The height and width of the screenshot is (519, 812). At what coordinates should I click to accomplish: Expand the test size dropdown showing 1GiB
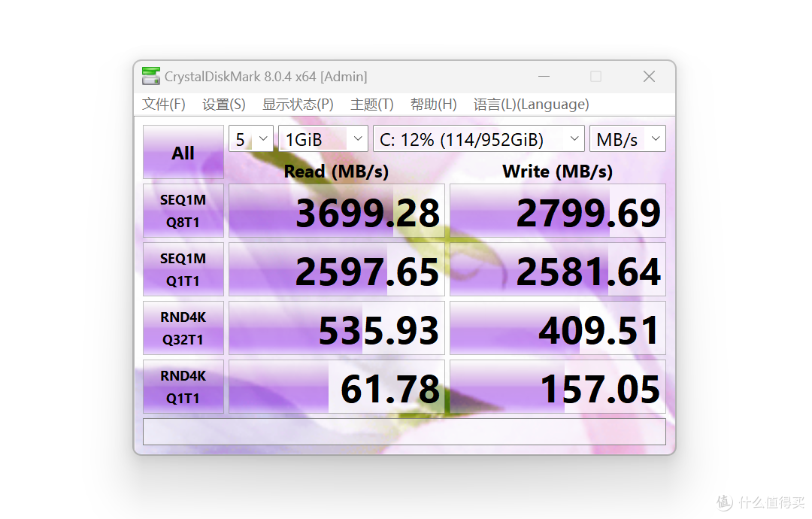click(x=323, y=139)
